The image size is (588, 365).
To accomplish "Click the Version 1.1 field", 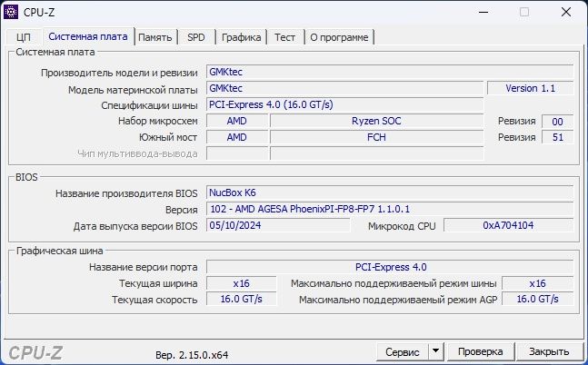I will (530, 88).
